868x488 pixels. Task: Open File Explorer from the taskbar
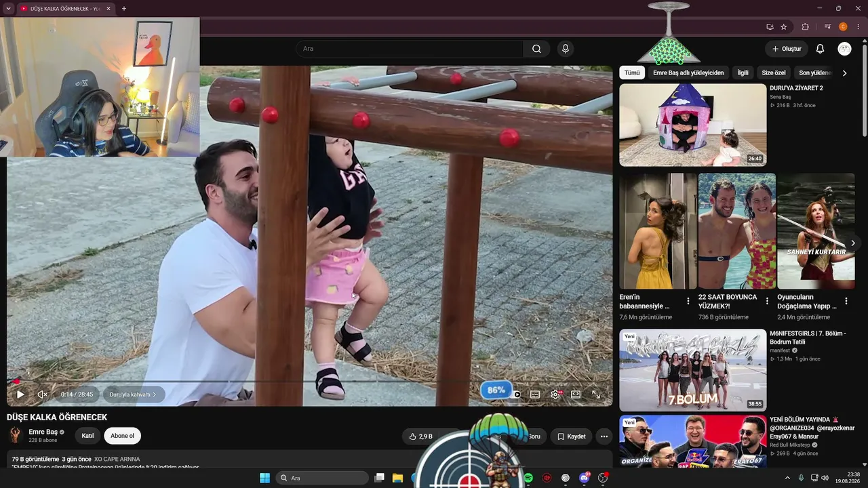tap(397, 478)
